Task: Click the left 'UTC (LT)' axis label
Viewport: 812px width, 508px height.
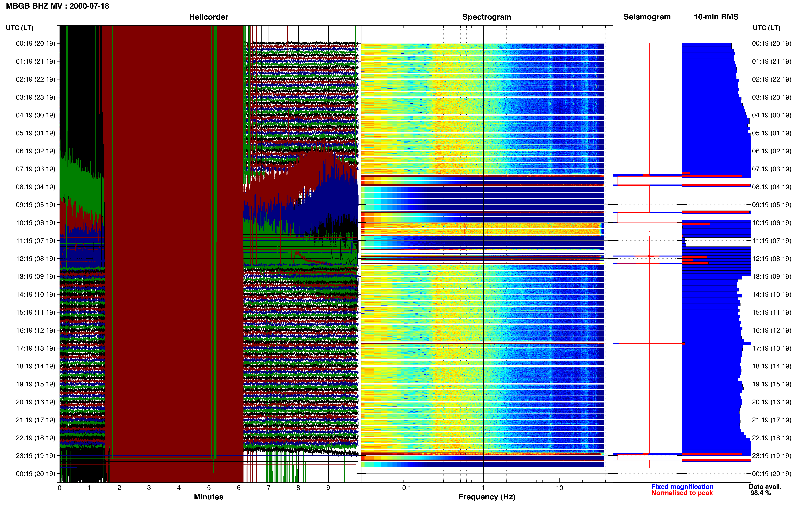Action: tap(20, 28)
